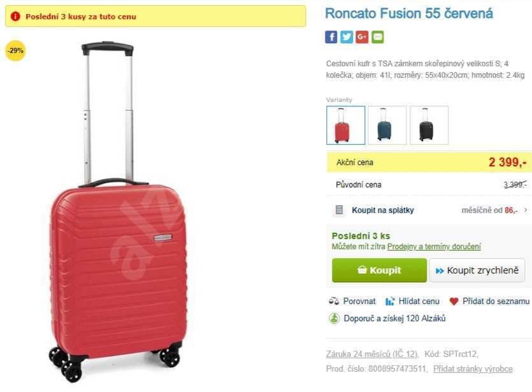Send product by email icon
This screenshot has height=392, width=532.
378,37
